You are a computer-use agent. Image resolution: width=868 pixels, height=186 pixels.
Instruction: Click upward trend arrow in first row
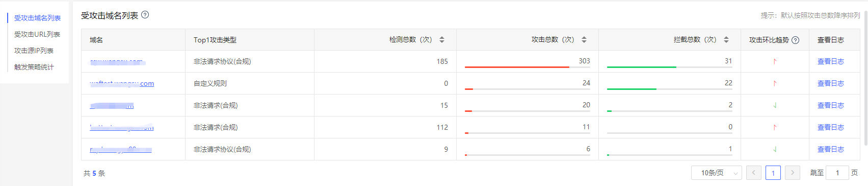coord(775,61)
